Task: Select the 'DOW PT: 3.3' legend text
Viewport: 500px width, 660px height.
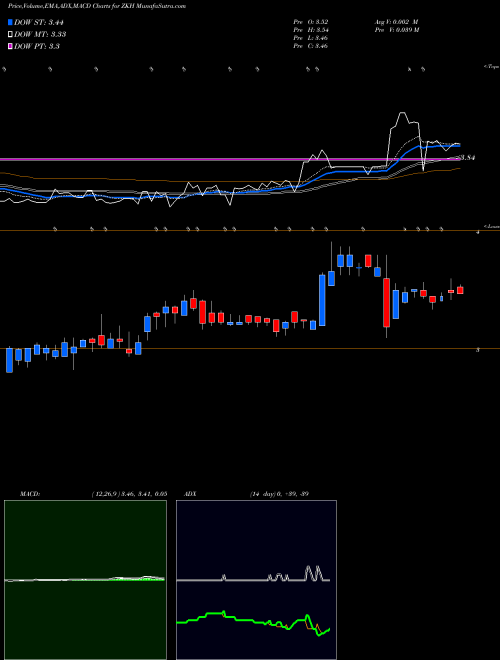Action: click(x=37, y=46)
